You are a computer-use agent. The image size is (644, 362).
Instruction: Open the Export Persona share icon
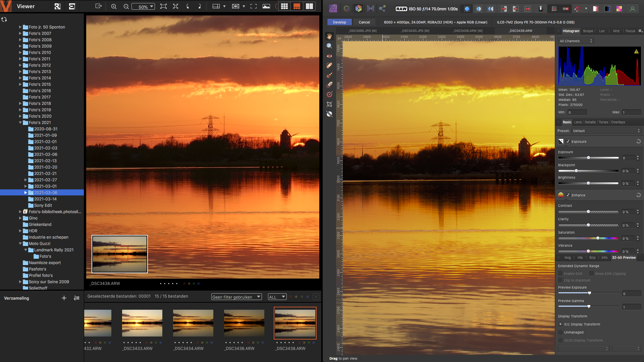tap(382, 9)
